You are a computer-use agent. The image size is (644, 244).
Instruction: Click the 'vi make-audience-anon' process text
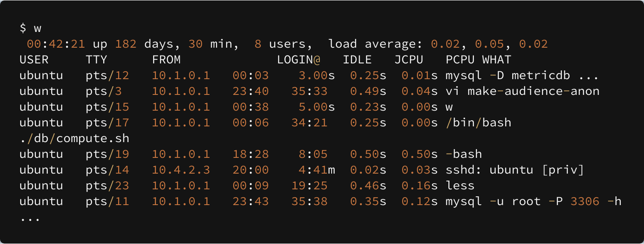pyautogui.click(x=522, y=91)
